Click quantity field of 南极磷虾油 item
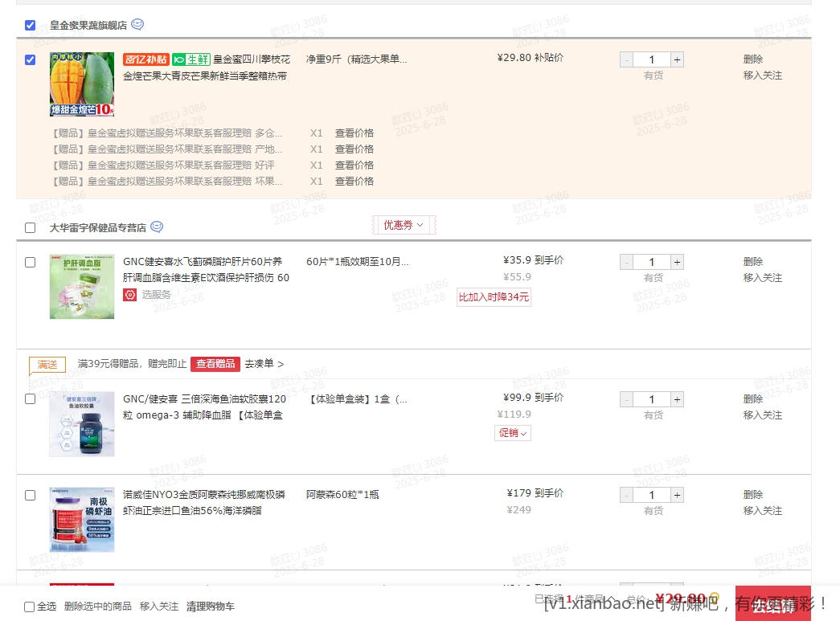This screenshot has height=621, width=840. click(652, 495)
